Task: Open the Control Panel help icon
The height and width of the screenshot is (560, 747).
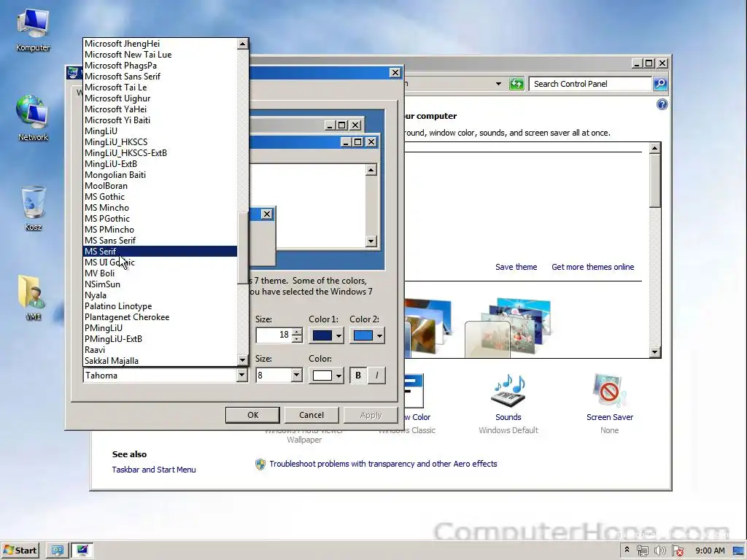Action: [662, 104]
